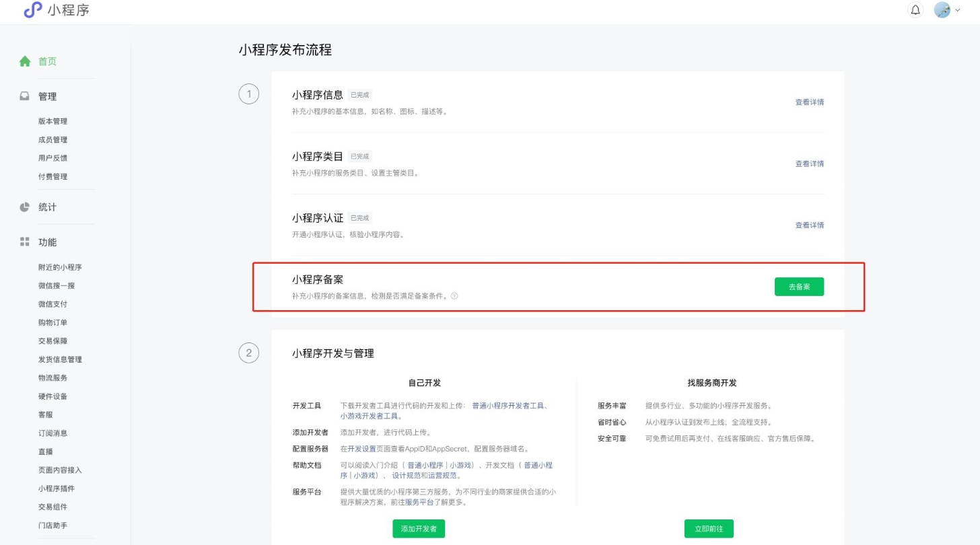Select 发货信息管理 in the sidebar
The image size is (980, 545).
[60, 359]
